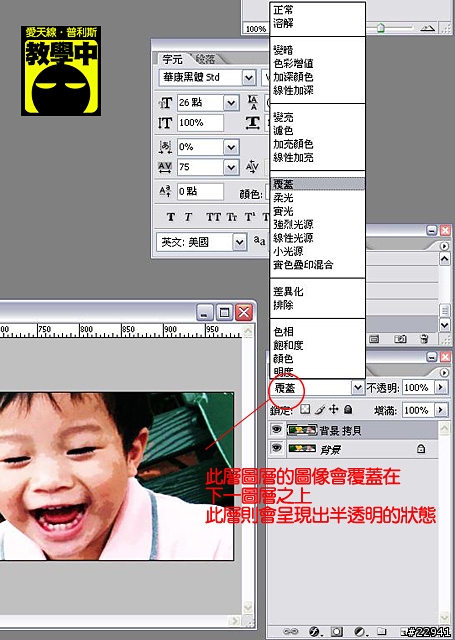
Task: Hide the 背景 layer
Action: click(x=277, y=448)
